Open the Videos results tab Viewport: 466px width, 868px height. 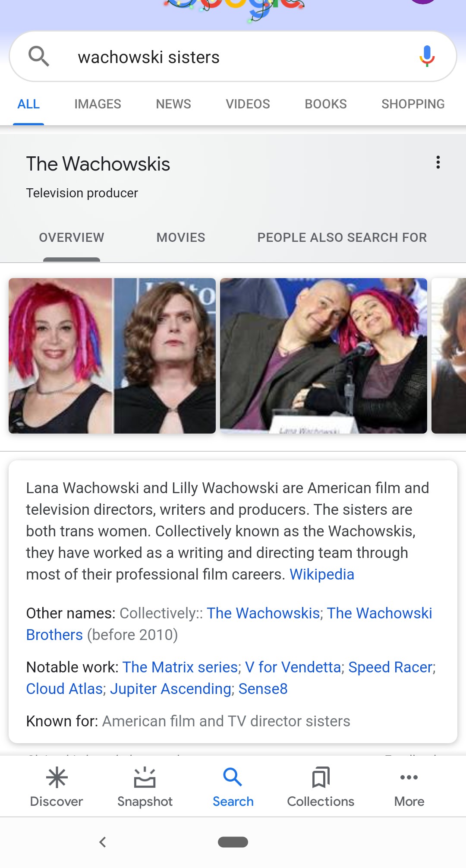pyautogui.click(x=248, y=104)
